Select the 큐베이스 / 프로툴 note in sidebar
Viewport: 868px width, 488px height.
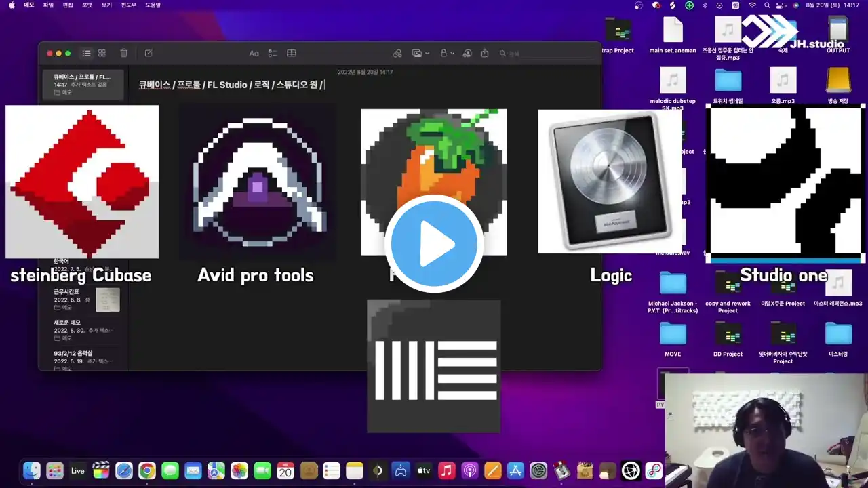(x=83, y=84)
